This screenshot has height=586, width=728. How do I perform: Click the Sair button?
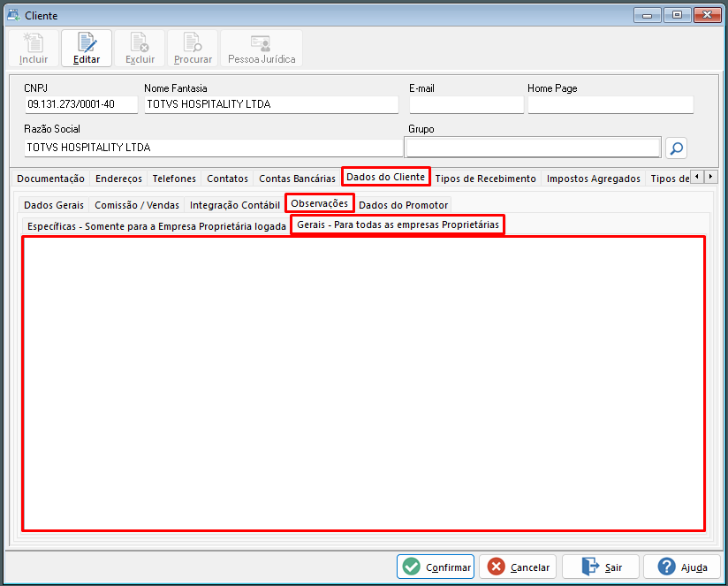[x=601, y=567]
